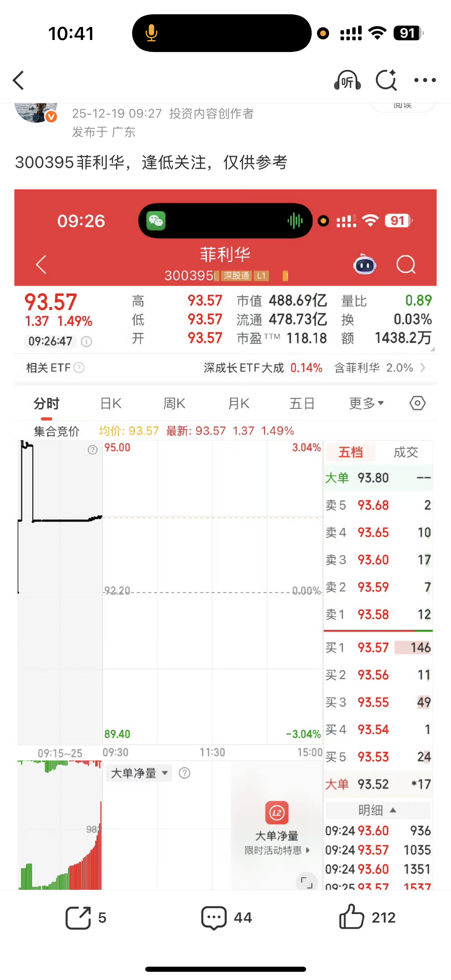451x980 pixels.
Task: Switch to the 周K tab
Action: (x=175, y=403)
